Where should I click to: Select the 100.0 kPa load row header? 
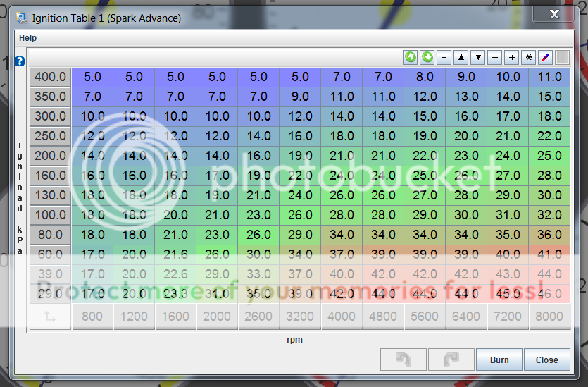(50, 215)
